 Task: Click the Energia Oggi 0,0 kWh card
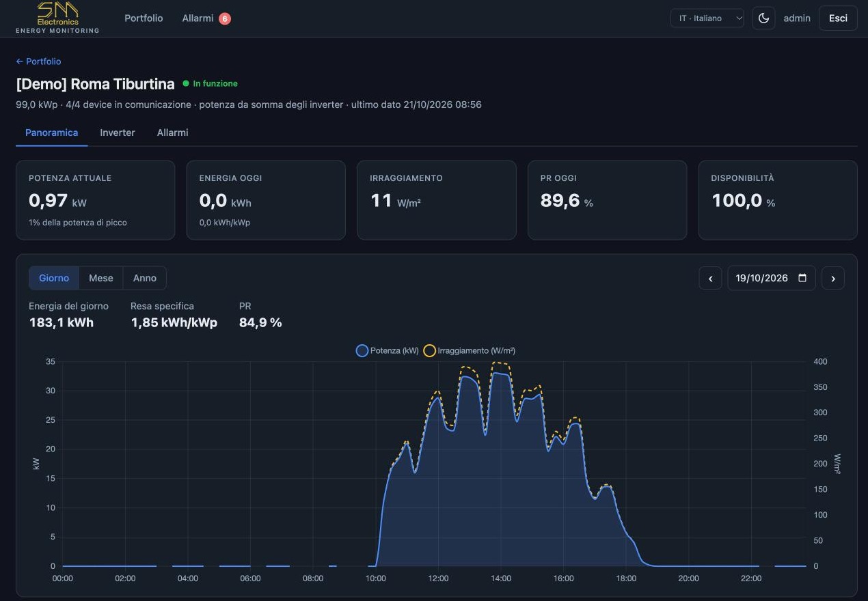(266, 200)
